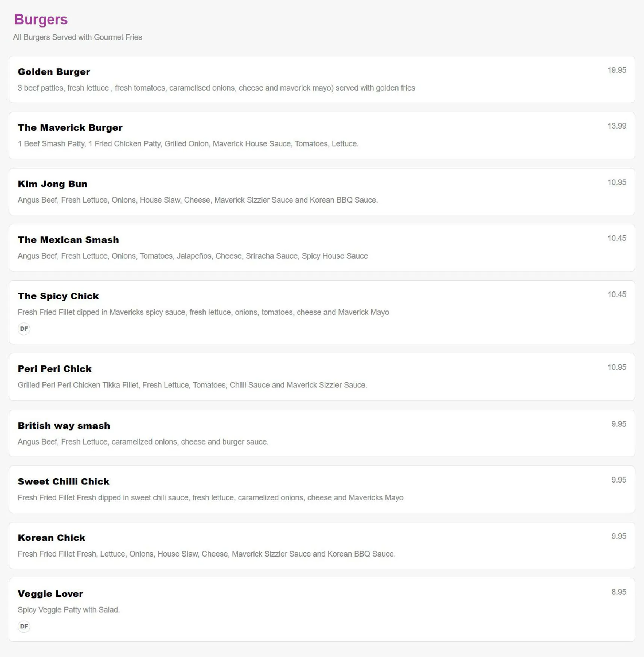Click the 19.95 price of Golden Burger
644x657 pixels.
(x=617, y=70)
